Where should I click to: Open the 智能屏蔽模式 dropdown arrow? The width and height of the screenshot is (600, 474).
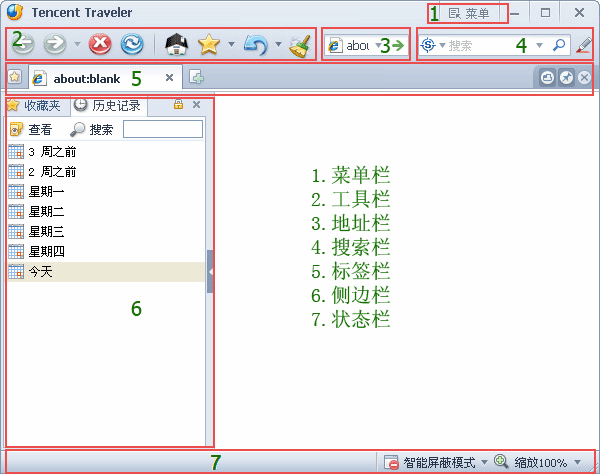pyautogui.click(x=484, y=463)
